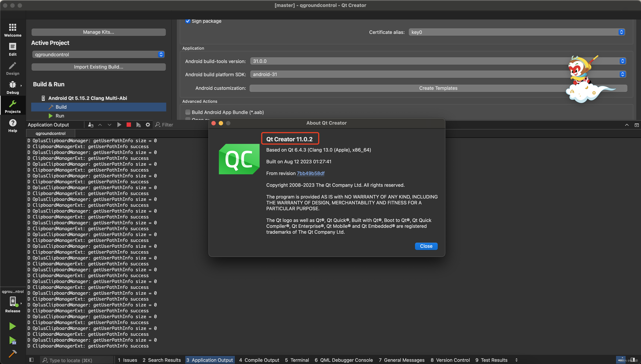Select the qgroundcontrol output tab

click(50, 133)
